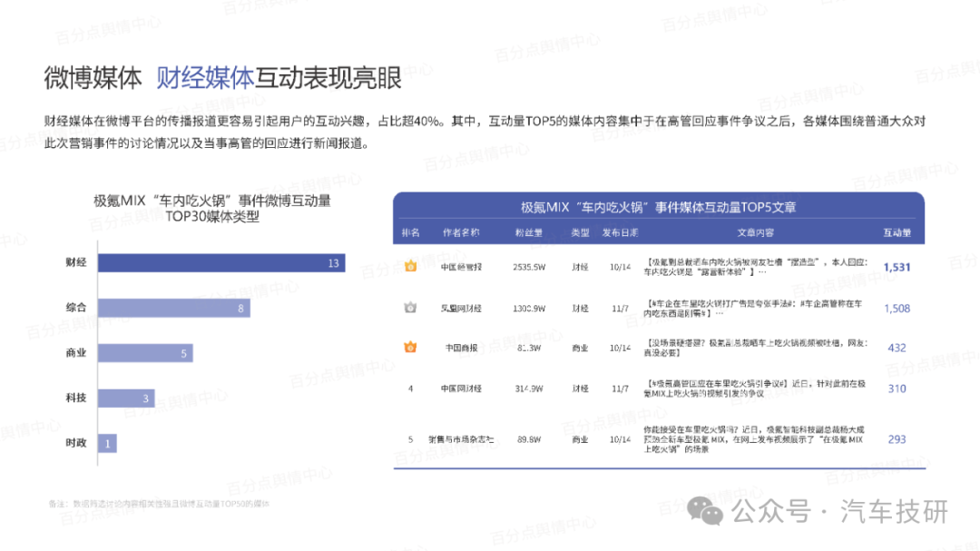The image size is (980, 551).
Task: Click the 10/14 date in 中国商报 row
Action: 620,348
